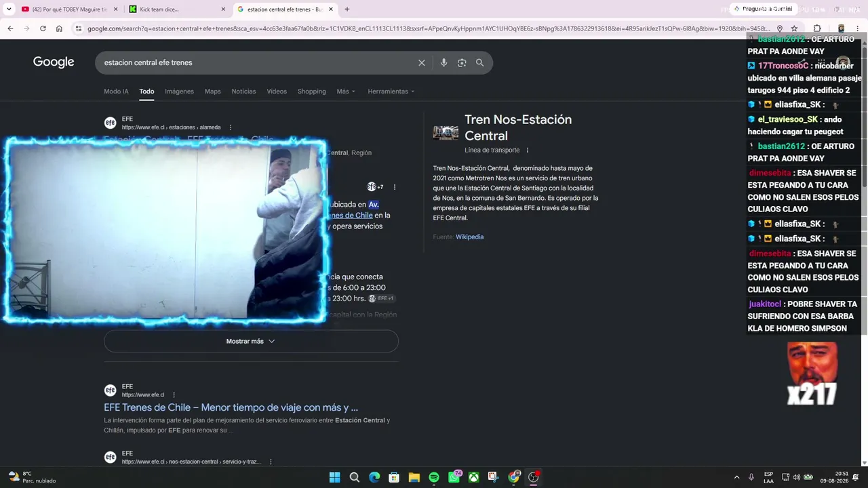868x488 pixels.
Task: Open the AI overview sources +7 chip
Action: point(375,186)
